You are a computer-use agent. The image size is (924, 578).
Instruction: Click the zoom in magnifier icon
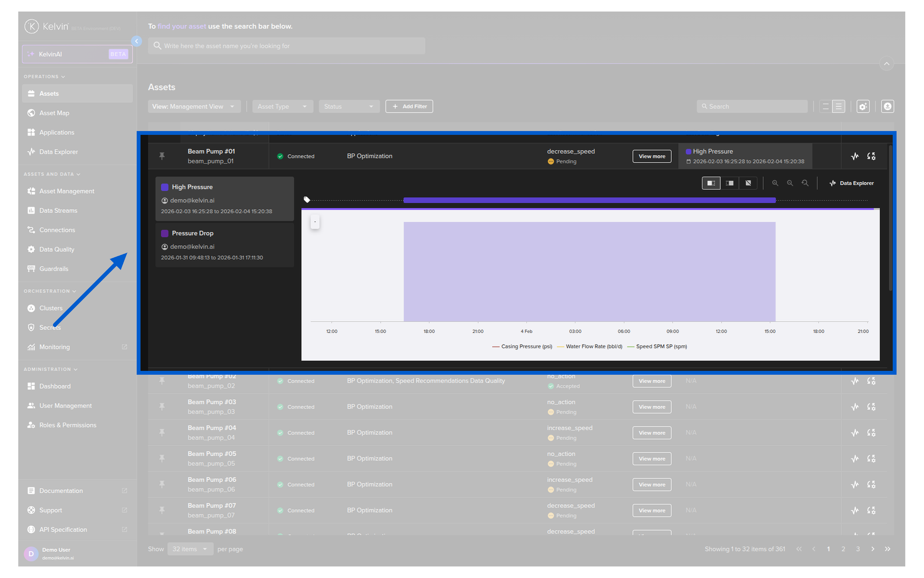(775, 183)
